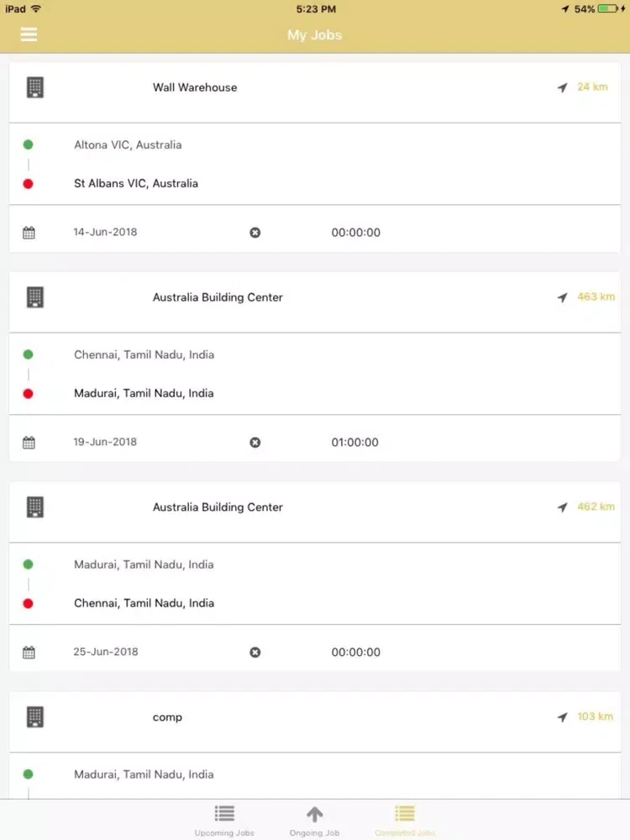Tap navigation arrow beside 103 km
Image resolution: width=630 pixels, height=840 pixels.
[x=562, y=717]
